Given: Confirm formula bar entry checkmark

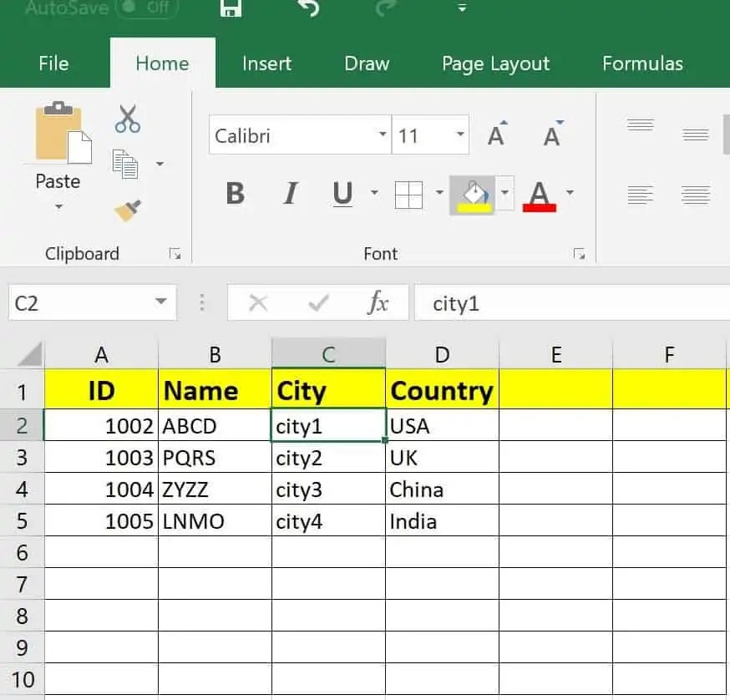Looking at the screenshot, I should point(319,303).
